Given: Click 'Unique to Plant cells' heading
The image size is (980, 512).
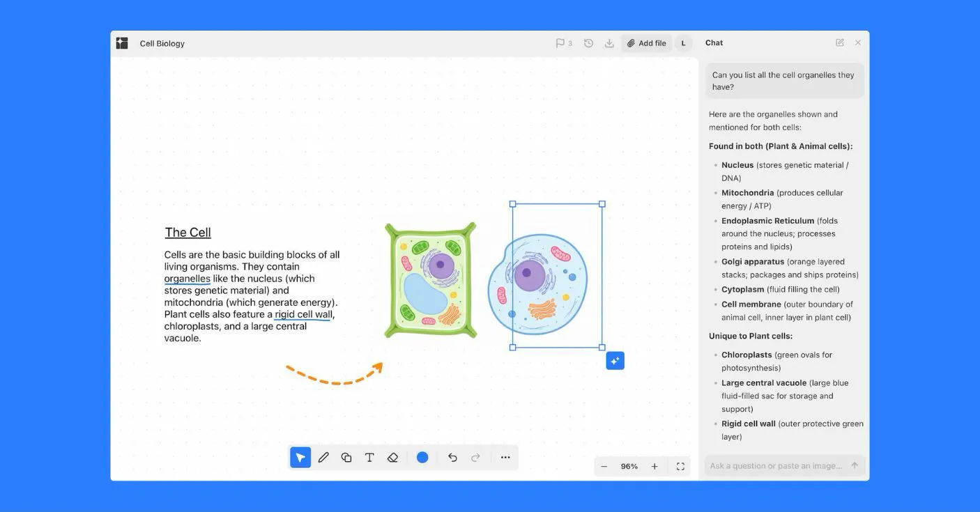Looking at the screenshot, I should click(x=751, y=336).
